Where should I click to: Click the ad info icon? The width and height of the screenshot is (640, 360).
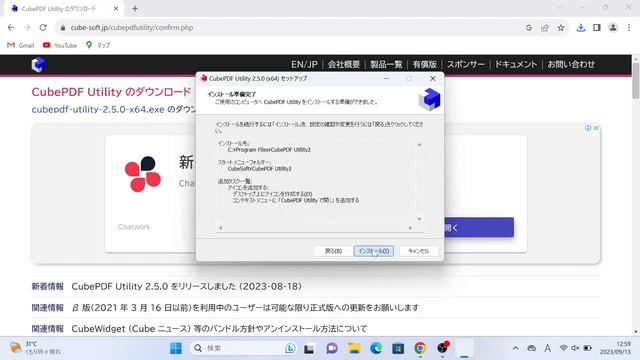coord(588,128)
